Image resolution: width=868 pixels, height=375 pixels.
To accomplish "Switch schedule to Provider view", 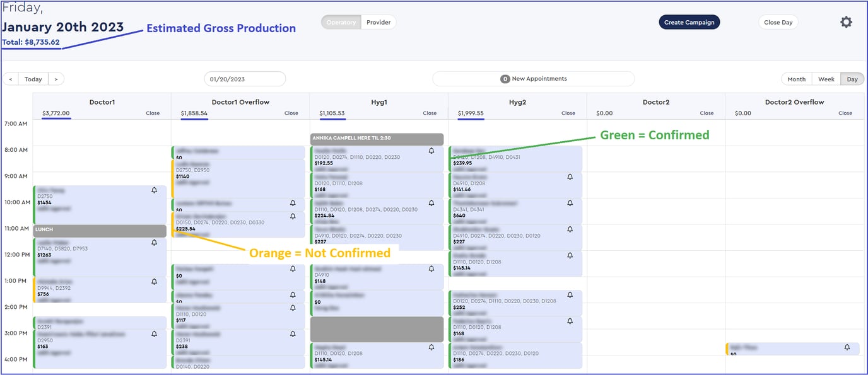I will pyautogui.click(x=378, y=22).
